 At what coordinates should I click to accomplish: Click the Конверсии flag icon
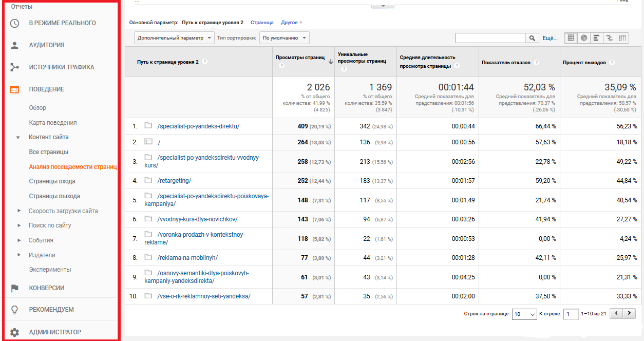click(15, 288)
